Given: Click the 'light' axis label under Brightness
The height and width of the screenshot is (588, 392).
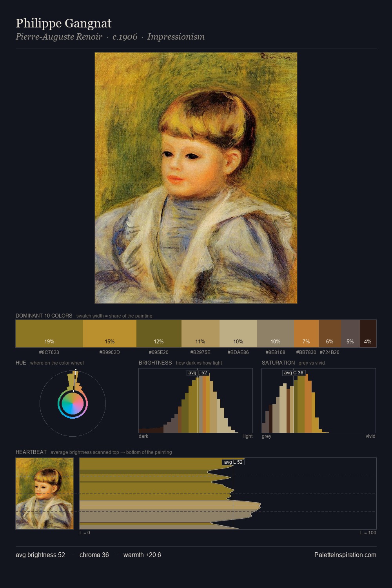Looking at the screenshot, I should click(248, 436).
